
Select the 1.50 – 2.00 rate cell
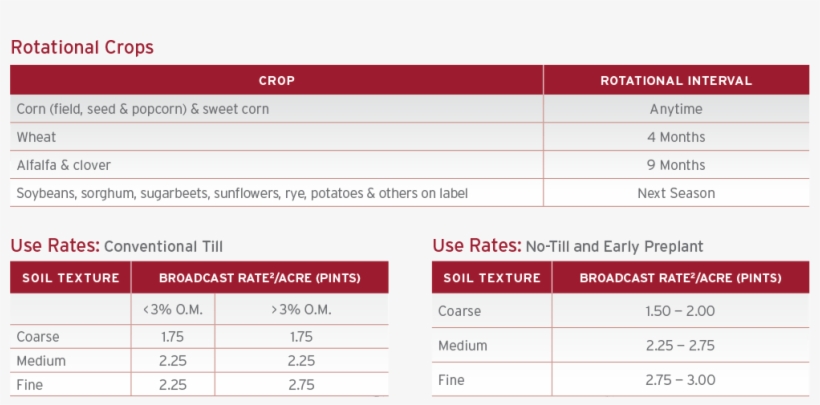tap(680, 310)
